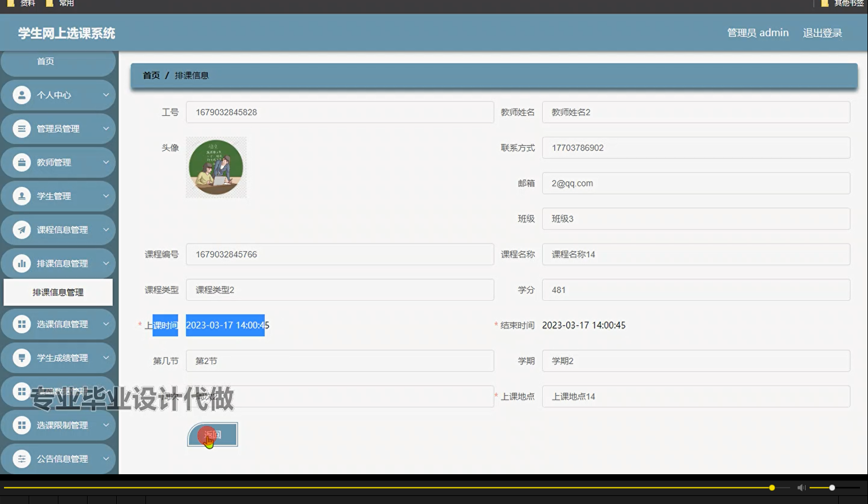Click the 管理员管理 list icon
868x504 pixels.
pyautogui.click(x=21, y=128)
